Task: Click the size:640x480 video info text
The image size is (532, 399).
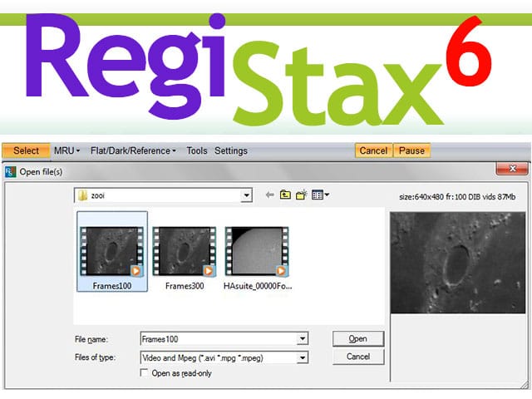Action: coord(457,197)
